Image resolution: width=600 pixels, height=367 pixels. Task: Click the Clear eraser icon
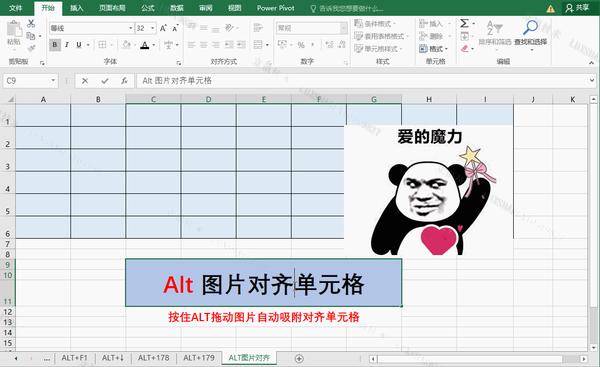coord(465,49)
